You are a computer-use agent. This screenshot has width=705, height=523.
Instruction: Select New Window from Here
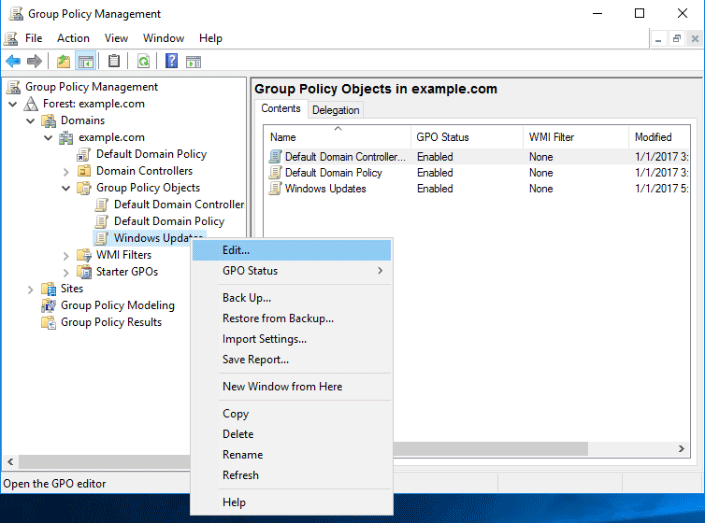pyautogui.click(x=291, y=386)
